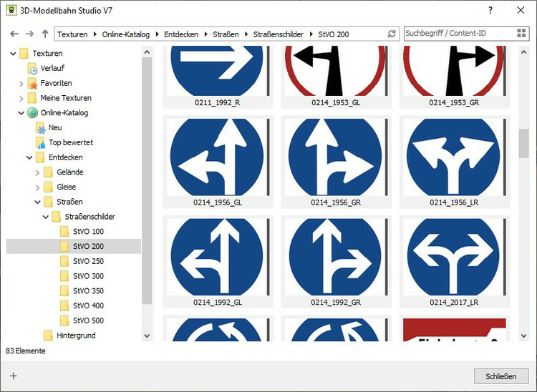Collapse the Straßenschilder node
The height and width of the screenshot is (392, 537).
click(46, 217)
